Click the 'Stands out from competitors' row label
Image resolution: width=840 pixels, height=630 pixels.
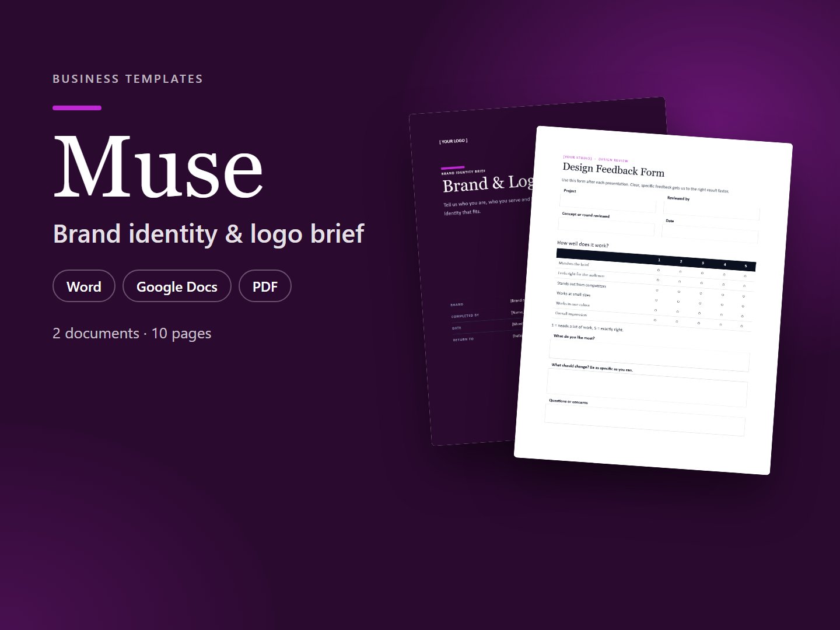[582, 285]
